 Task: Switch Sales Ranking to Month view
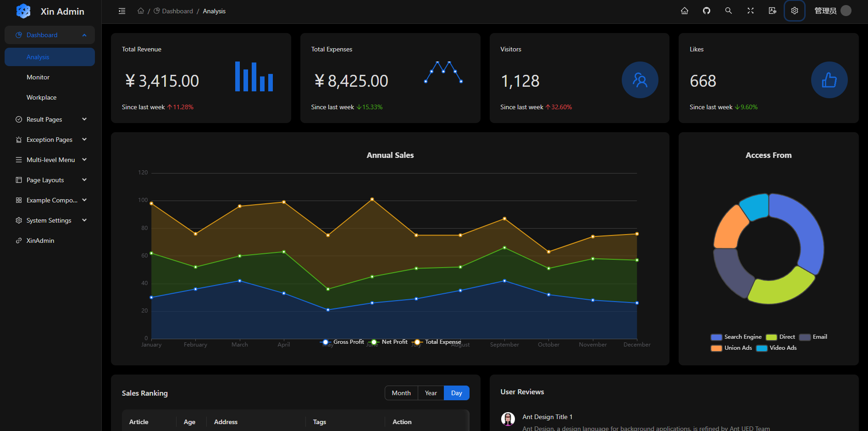[x=401, y=393]
